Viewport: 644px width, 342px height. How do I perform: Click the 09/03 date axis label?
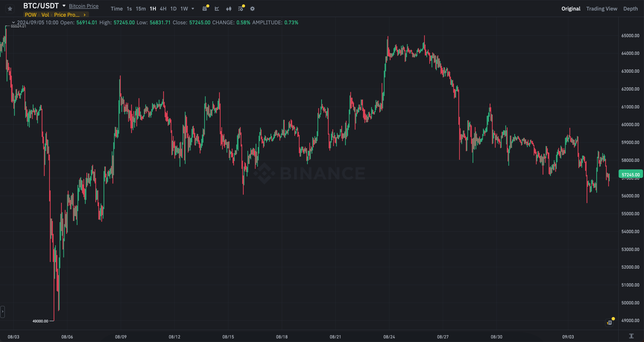coord(568,337)
